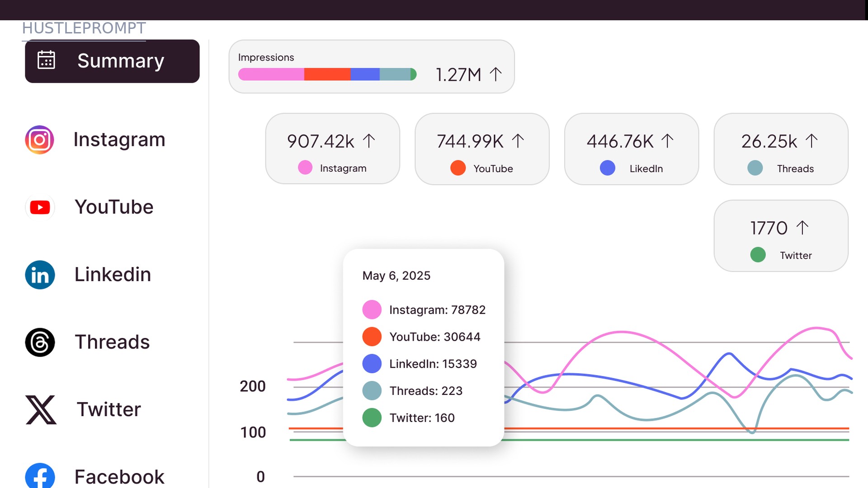The width and height of the screenshot is (868, 488).
Task: Click the Twitter label in stat card
Action: pos(796,256)
